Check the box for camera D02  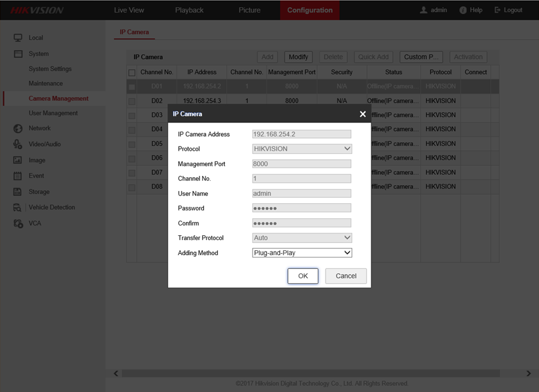(132, 101)
